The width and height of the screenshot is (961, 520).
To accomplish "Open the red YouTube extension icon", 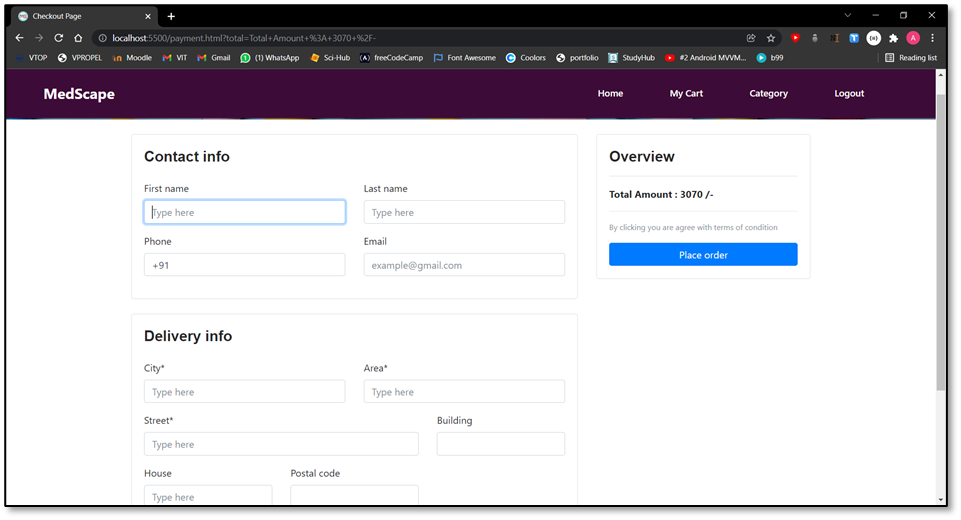I will (795, 38).
